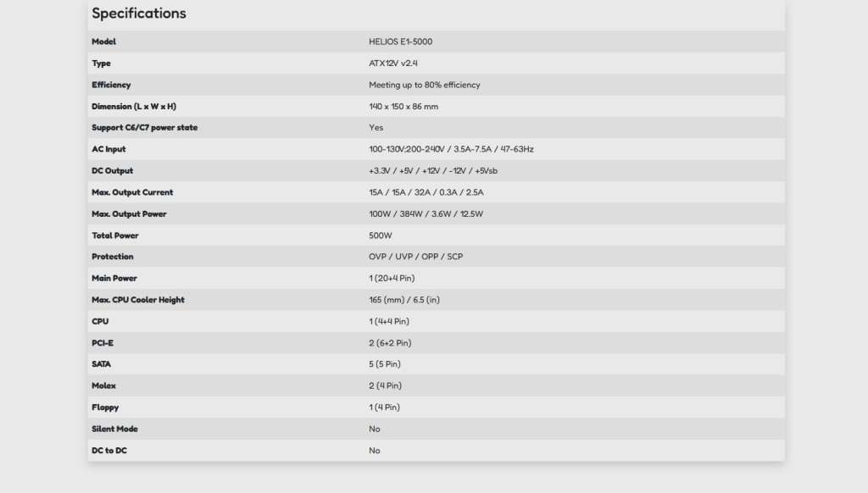Click the Main Power row label
The height and width of the screenshot is (493, 868).
pyautogui.click(x=114, y=279)
